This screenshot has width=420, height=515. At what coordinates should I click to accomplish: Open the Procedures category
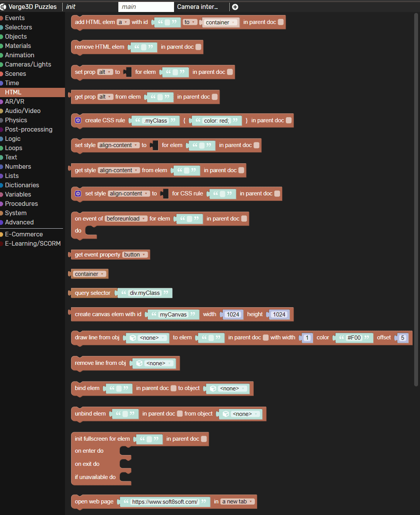click(x=22, y=204)
